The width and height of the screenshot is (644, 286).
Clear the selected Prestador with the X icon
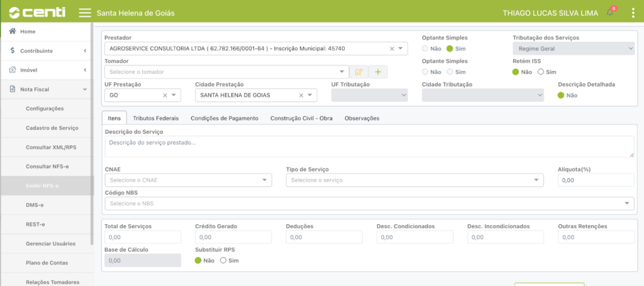(392, 48)
